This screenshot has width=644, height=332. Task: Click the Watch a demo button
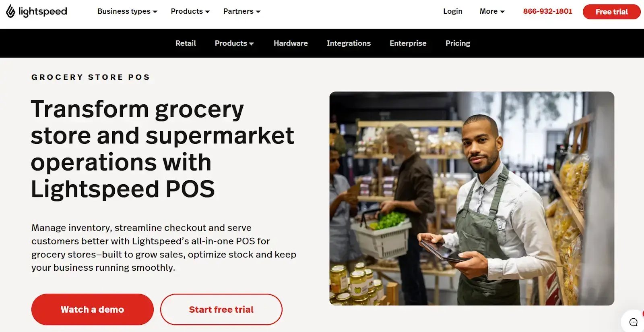(x=93, y=309)
